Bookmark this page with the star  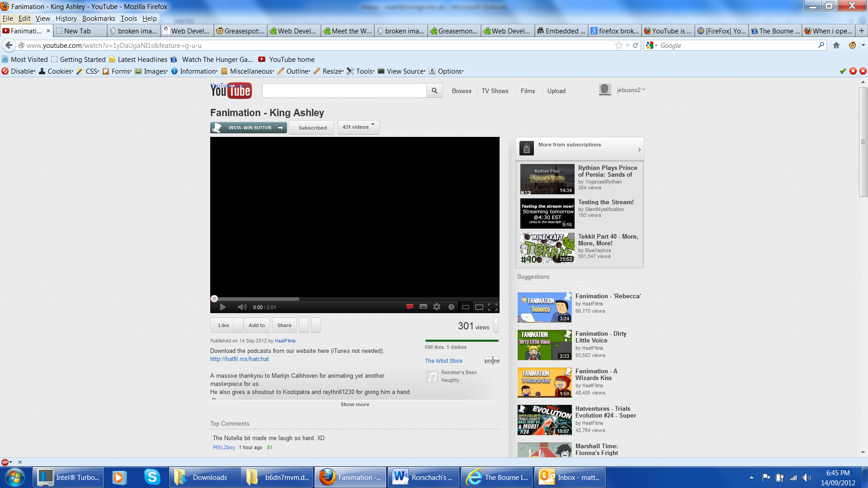618,45
